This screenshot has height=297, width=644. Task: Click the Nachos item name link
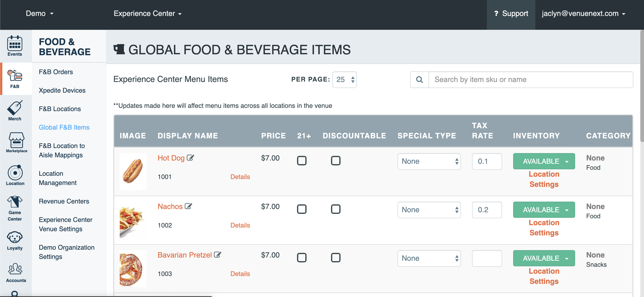170,206
